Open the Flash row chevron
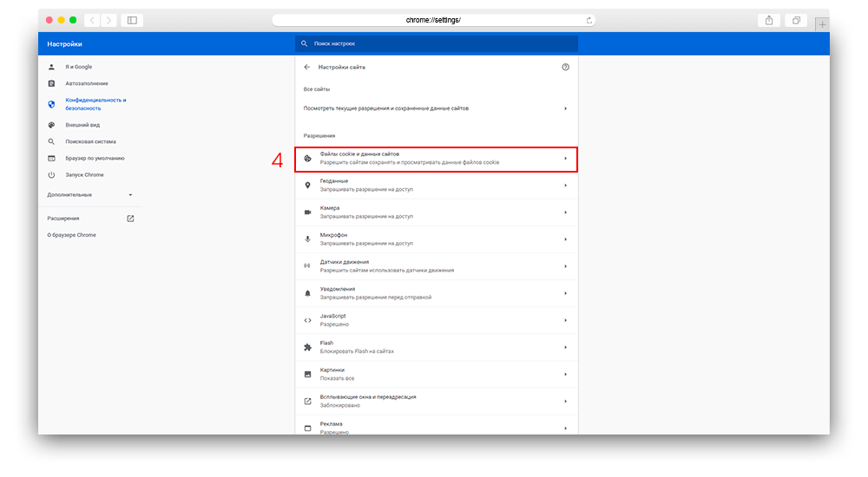Viewport: 868px width, 477px height. tap(565, 348)
